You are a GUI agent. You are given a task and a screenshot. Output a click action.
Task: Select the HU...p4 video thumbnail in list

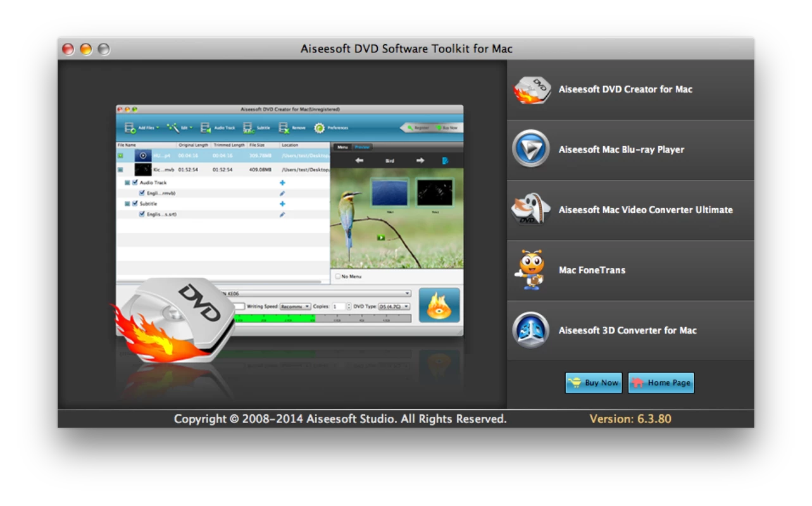(x=143, y=156)
